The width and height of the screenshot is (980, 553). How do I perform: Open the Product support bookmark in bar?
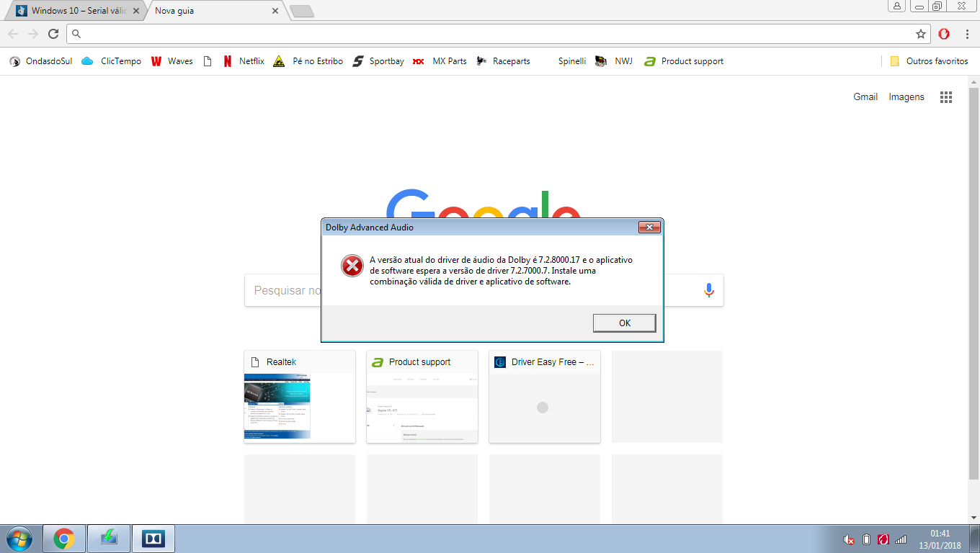tap(684, 61)
